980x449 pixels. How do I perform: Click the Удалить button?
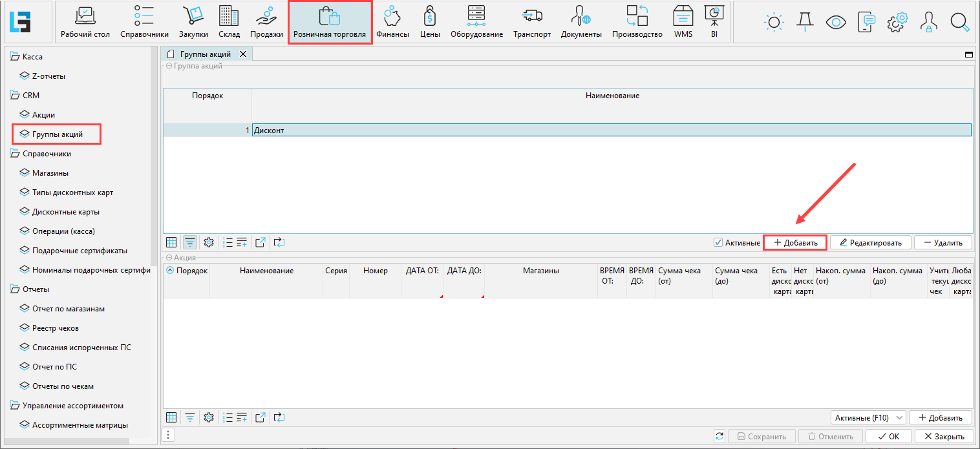click(x=943, y=242)
